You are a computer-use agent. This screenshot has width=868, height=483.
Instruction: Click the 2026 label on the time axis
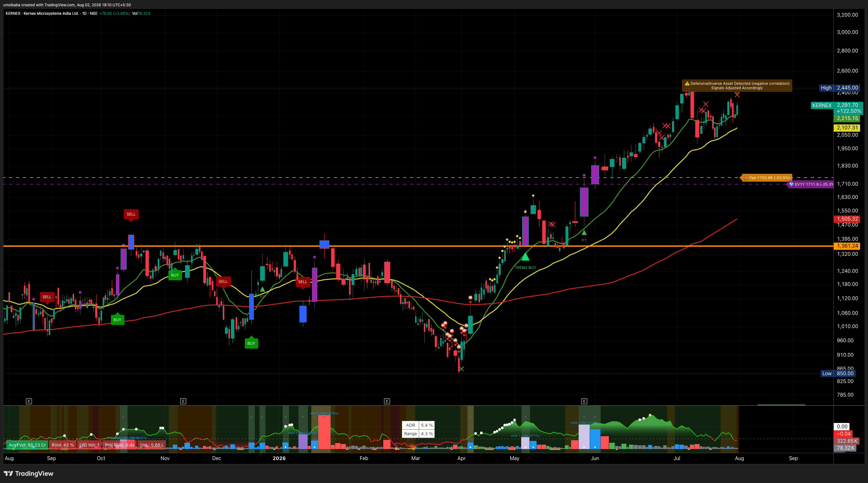click(279, 458)
